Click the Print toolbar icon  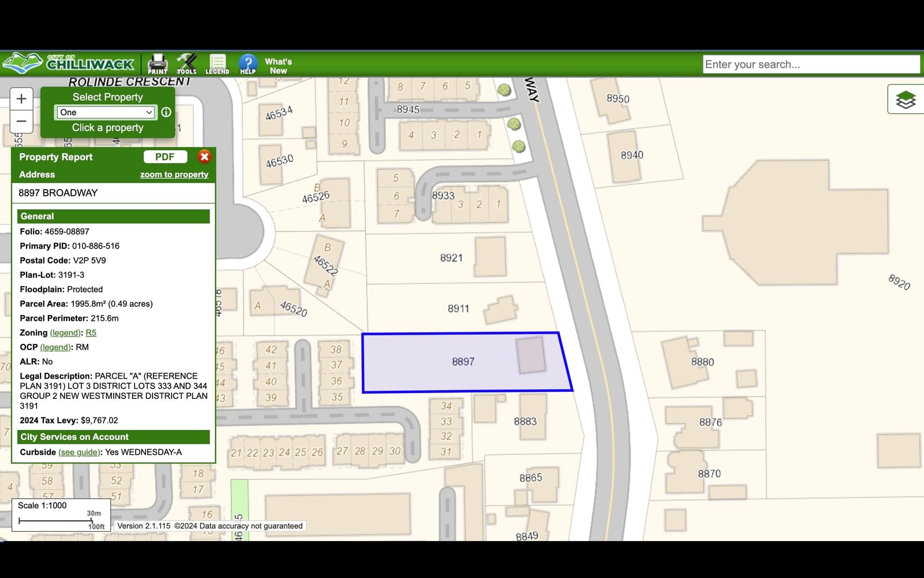tap(157, 64)
